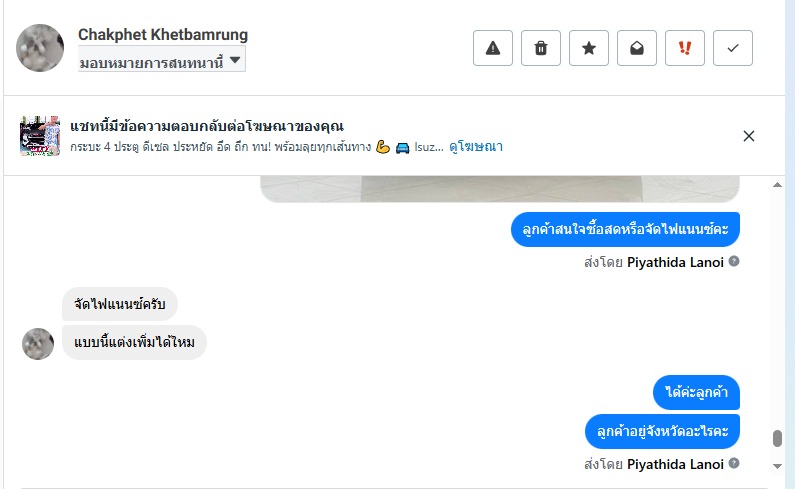This screenshot has width=795, height=489.
Task: Mark conversation unread with envelope icon
Action: click(x=637, y=48)
